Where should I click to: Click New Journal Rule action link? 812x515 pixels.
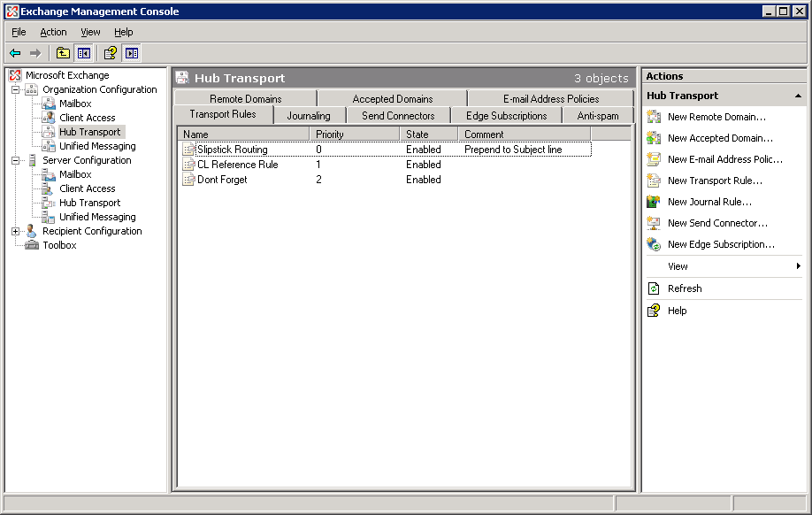point(710,202)
